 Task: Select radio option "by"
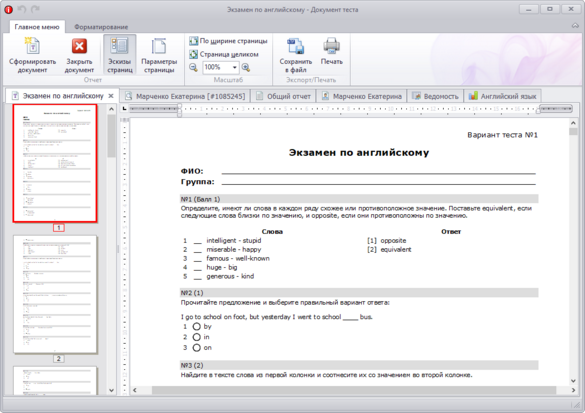197,326
